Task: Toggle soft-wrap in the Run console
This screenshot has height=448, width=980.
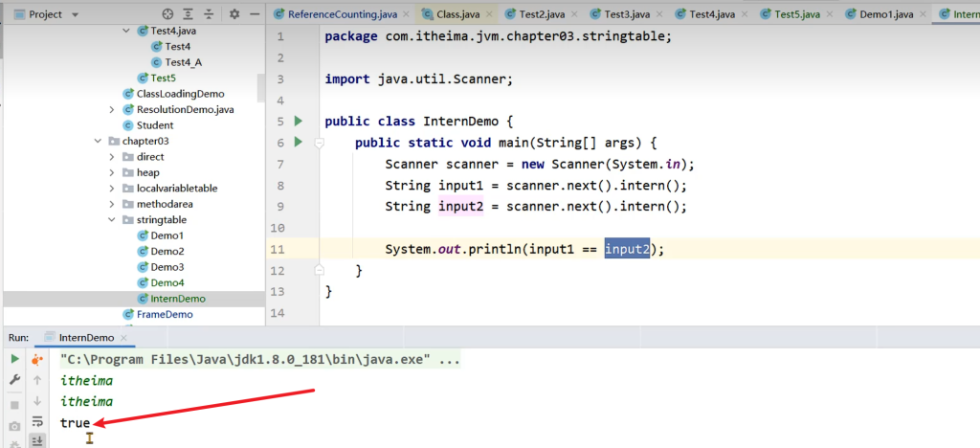Action: pyautogui.click(x=37, y=422)
